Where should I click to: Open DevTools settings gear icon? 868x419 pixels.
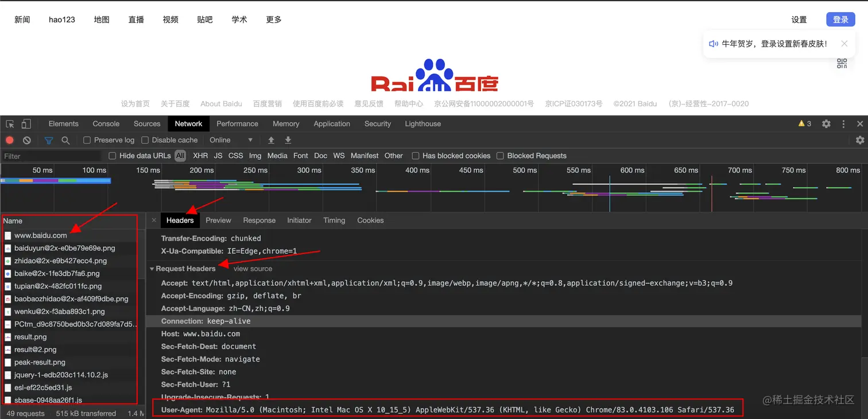click(x=826, y=124)
